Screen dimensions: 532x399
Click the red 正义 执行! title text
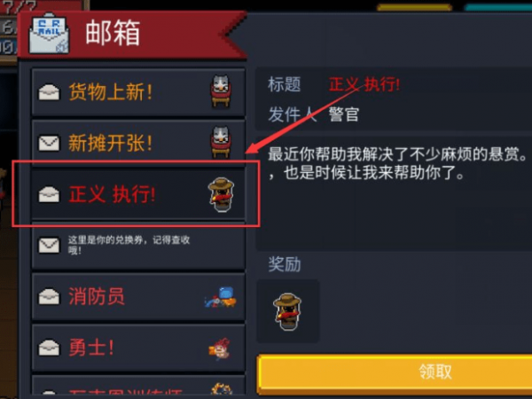coord(364,84)
